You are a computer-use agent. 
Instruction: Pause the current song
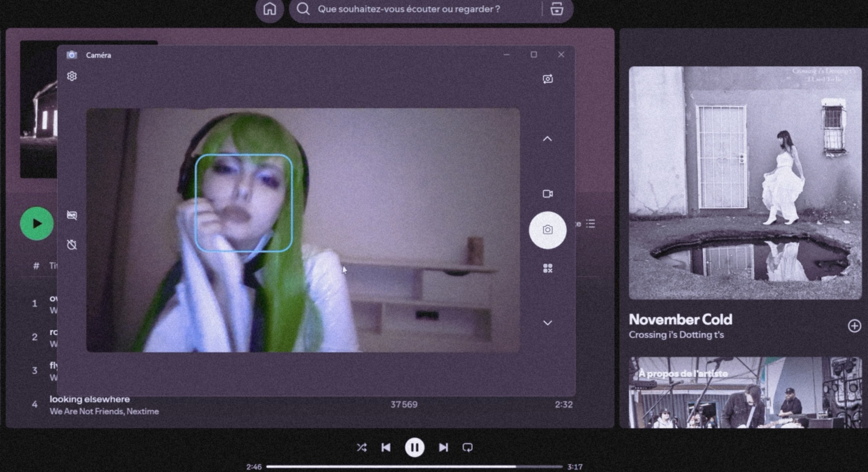pyautogui.click(x=415, y=447)
